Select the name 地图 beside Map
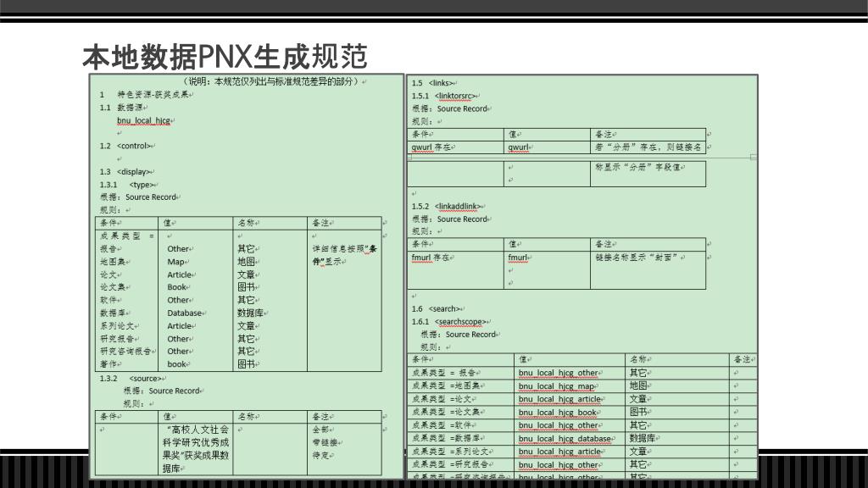The image size is (868, 488). tap(247, 262)
